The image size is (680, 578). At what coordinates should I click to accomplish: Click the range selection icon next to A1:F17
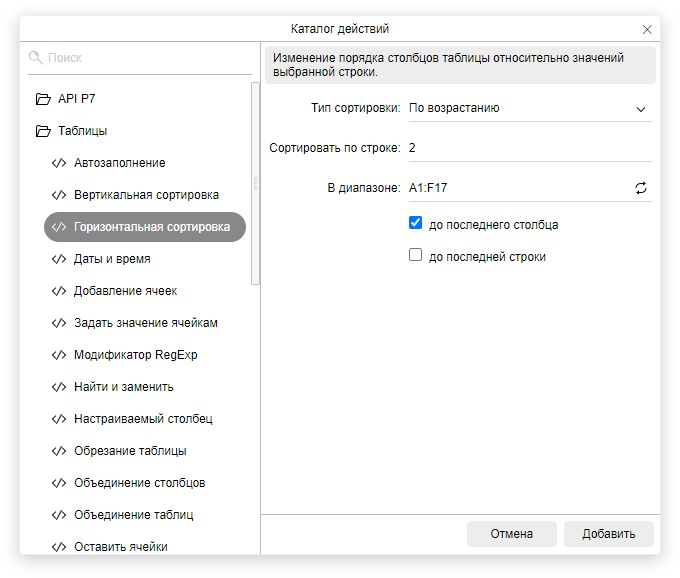(641, 188)
